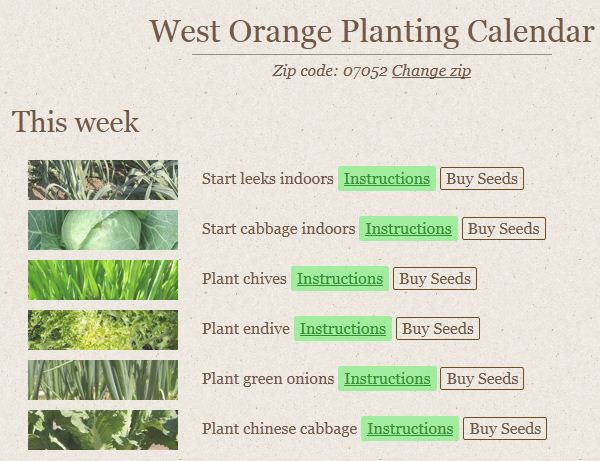Select the leeks photo thumbnail
This screenshot has height=461, width=600.
[x=103, y=180]
